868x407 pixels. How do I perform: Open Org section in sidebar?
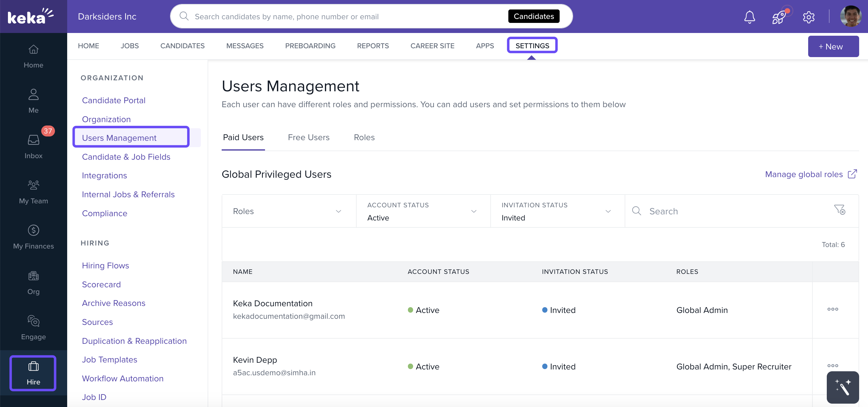(33, 282)
